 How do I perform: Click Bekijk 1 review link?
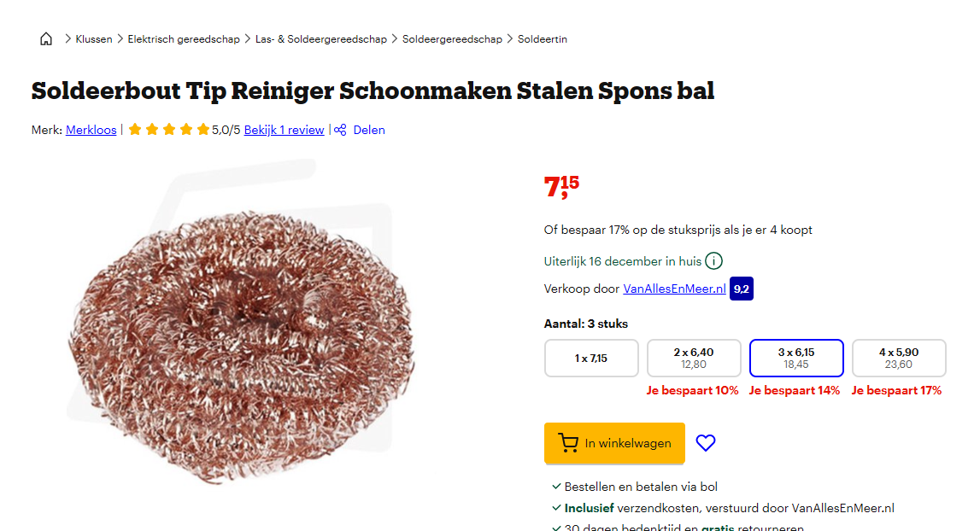(x=284, y=130)
